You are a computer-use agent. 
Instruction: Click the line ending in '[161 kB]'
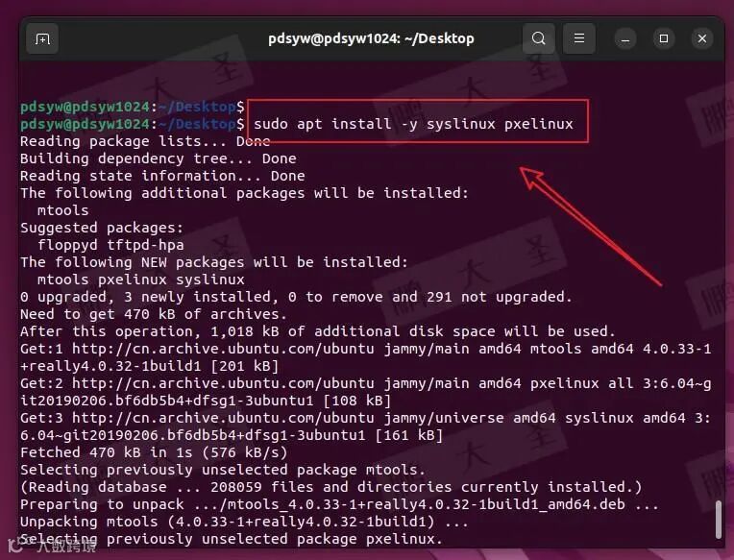(232, 435)
